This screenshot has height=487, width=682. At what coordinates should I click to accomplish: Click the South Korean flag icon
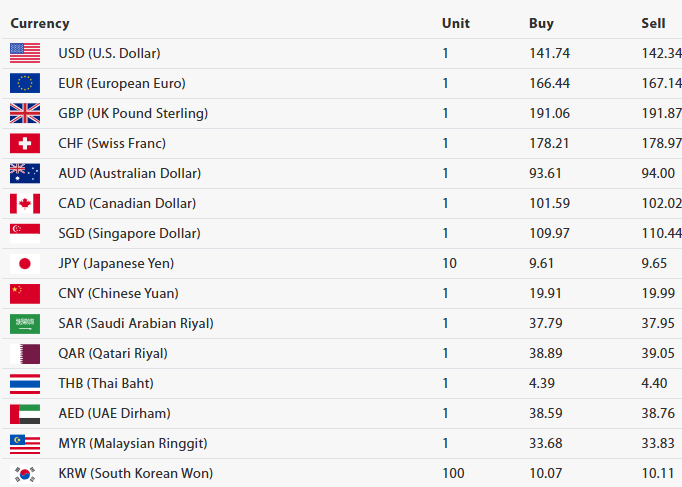point(25,473)
